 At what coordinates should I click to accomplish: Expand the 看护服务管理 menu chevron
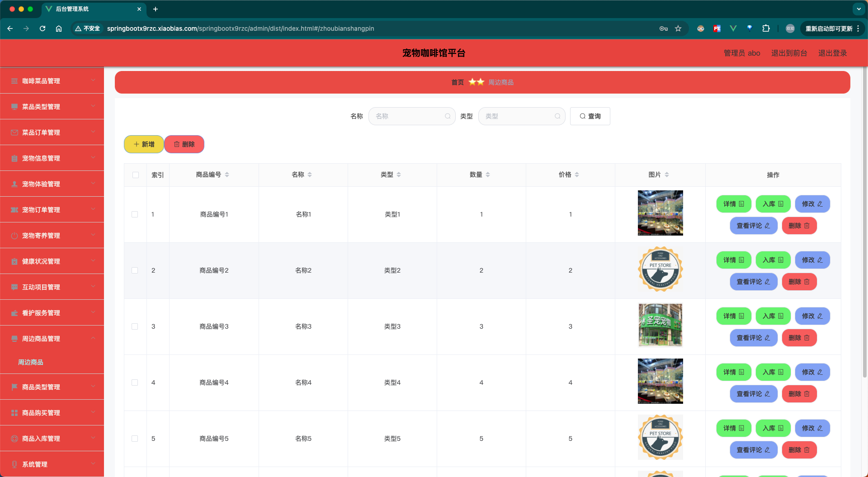tap(93, 312)
